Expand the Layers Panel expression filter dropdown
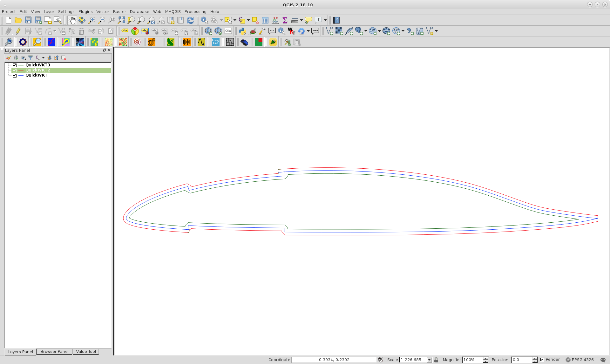The height and width of the screenshot is (364, 610). 43,58
